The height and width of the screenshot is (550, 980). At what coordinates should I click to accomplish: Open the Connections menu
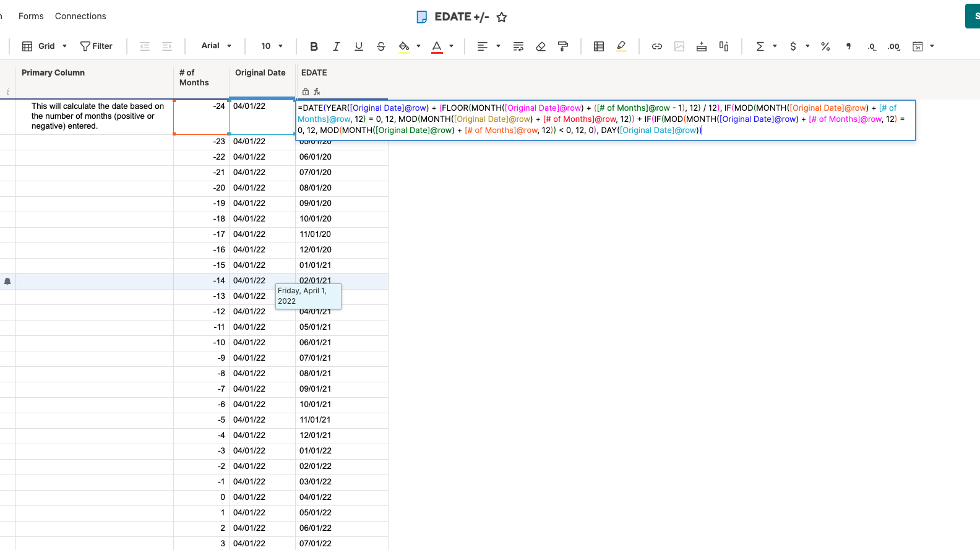[80, 16]
